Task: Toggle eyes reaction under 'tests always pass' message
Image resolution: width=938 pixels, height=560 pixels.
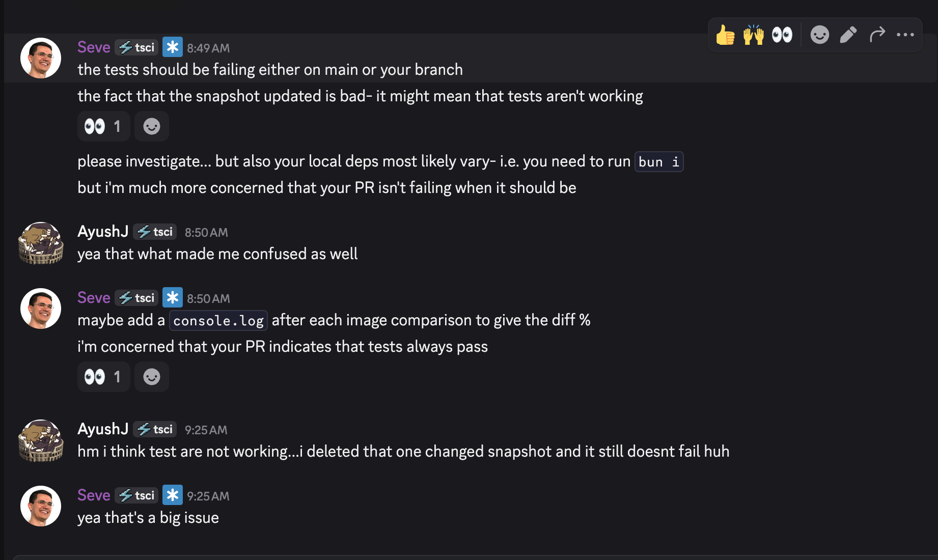Action: [103, 377]
